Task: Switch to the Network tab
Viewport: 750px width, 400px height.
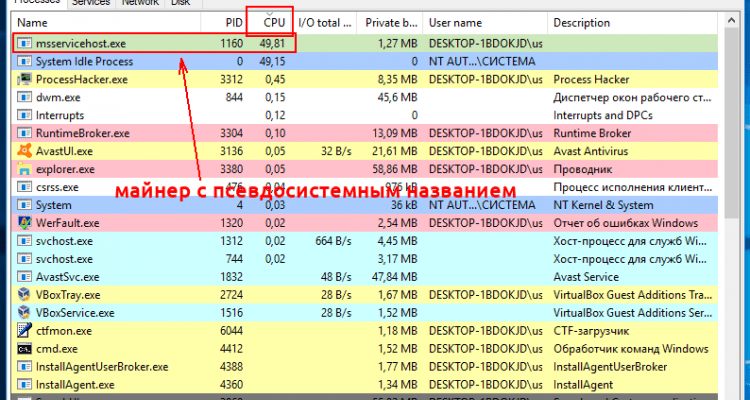Action: pyautogui.click(x=140, y=3)
